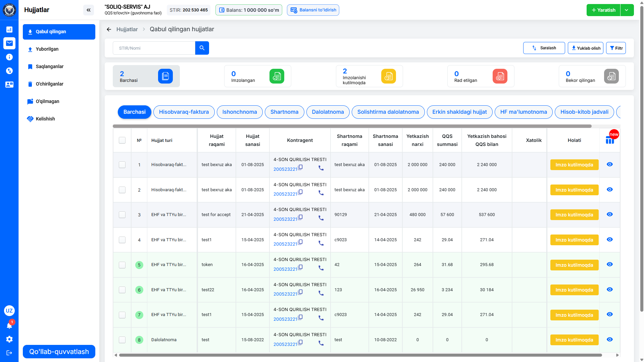Viewport: 644px width, 362px height.
Task: Switch to the Hisobvaraq-faktura tab
Action: click(184, 112)
